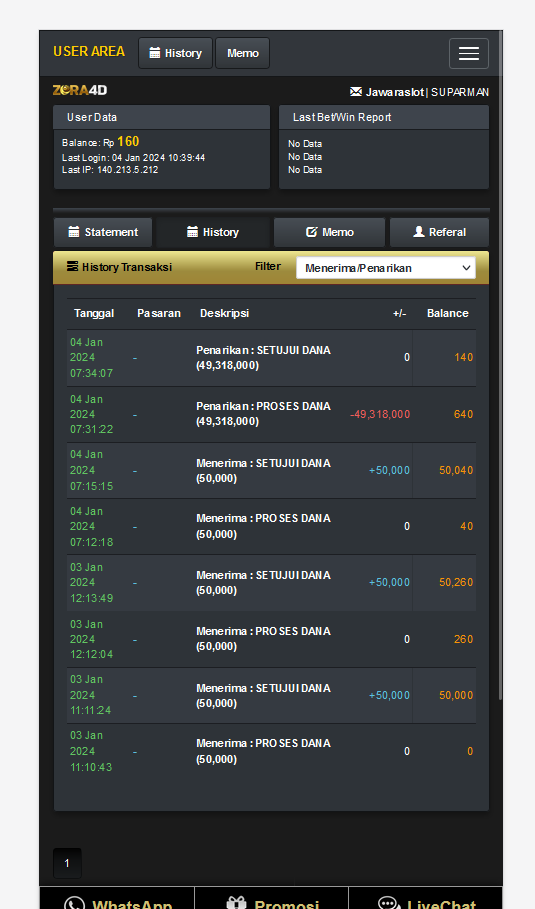Click the Pasaran column header
The width and height of the screenshot is (535, 909).
pos(159,313)
